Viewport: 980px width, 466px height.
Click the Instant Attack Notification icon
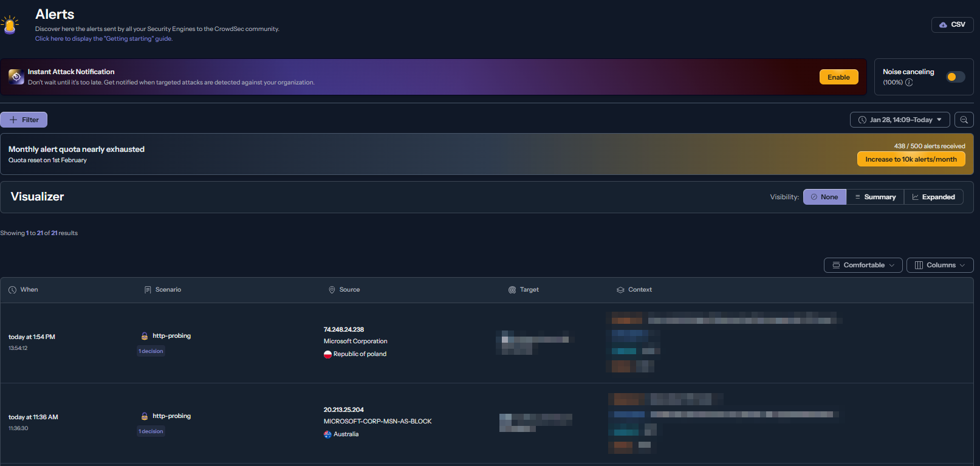point(16,77)
